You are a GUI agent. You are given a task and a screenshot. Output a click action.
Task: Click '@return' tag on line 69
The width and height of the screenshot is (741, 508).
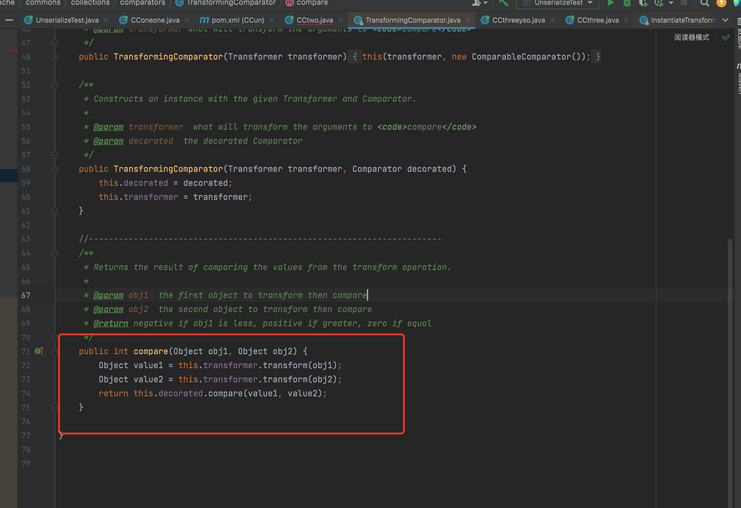point(111,323)
